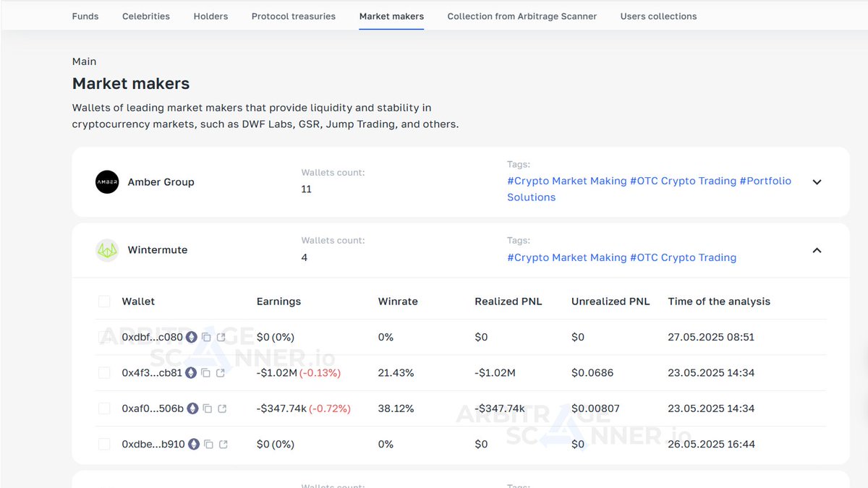Expand the Amber Group row chevron
This screenshot has width=868, height=488.
click(x=817, y=182)
